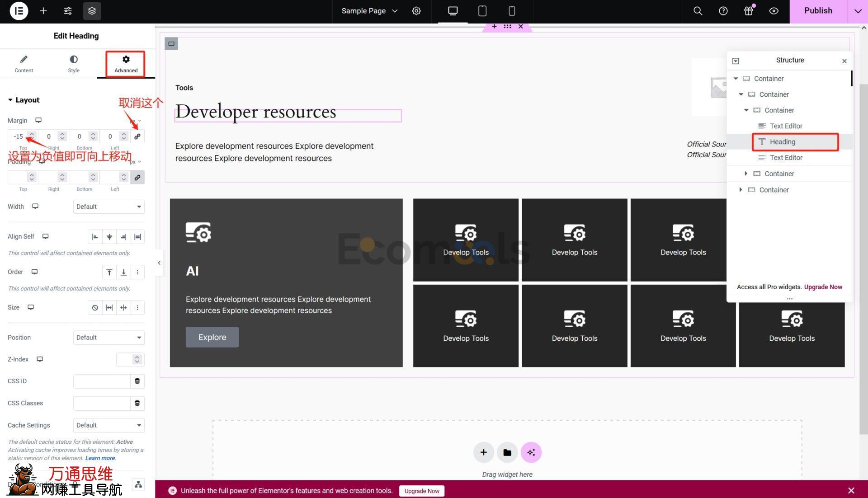Viewport: 868px width, 498px height.
Task: Set Order to end
Action: click(123, 272)
